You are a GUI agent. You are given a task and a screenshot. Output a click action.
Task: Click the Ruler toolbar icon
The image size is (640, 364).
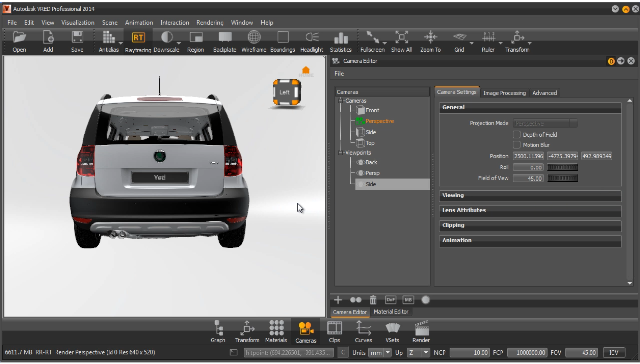[488, 38]
